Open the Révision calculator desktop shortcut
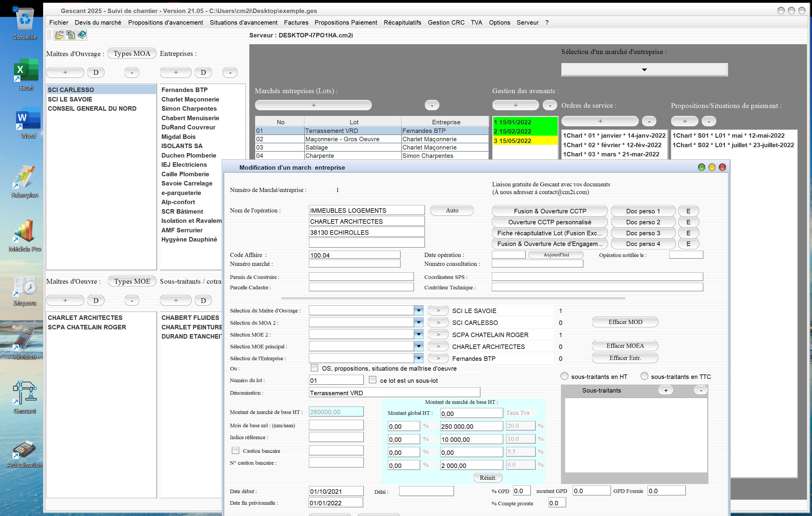812x516 pixels. 25,344
